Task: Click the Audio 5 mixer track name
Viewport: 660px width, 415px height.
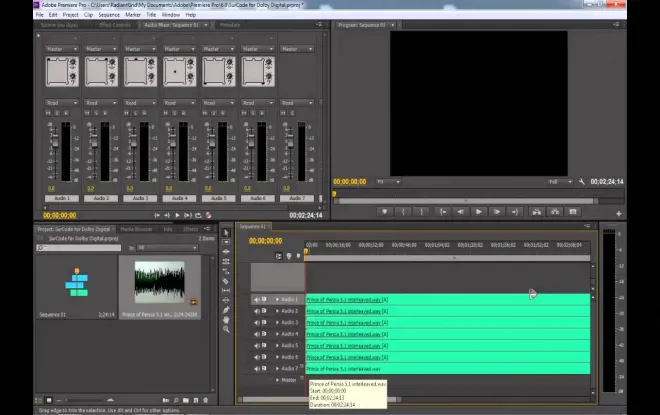Action: [x=218, y=198]
